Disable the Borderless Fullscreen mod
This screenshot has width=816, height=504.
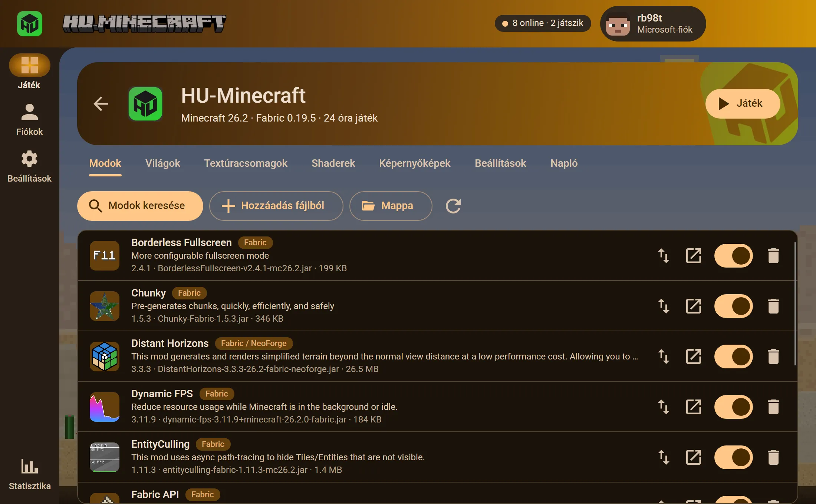pos(734,256)
